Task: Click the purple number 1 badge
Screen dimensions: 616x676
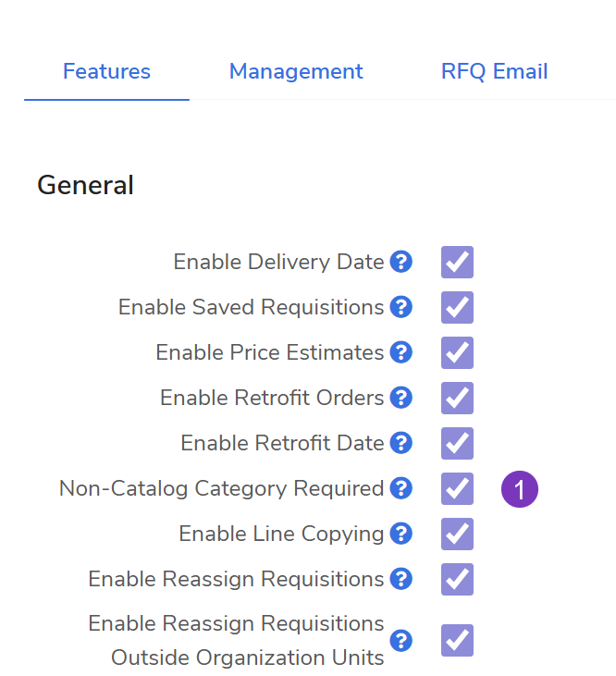Action: tap(520, 490)
